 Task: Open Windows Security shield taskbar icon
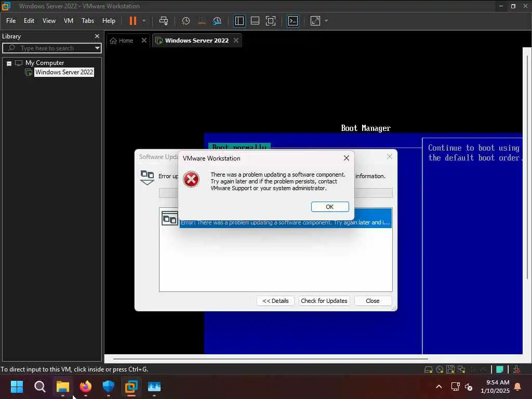coord(109,387)
